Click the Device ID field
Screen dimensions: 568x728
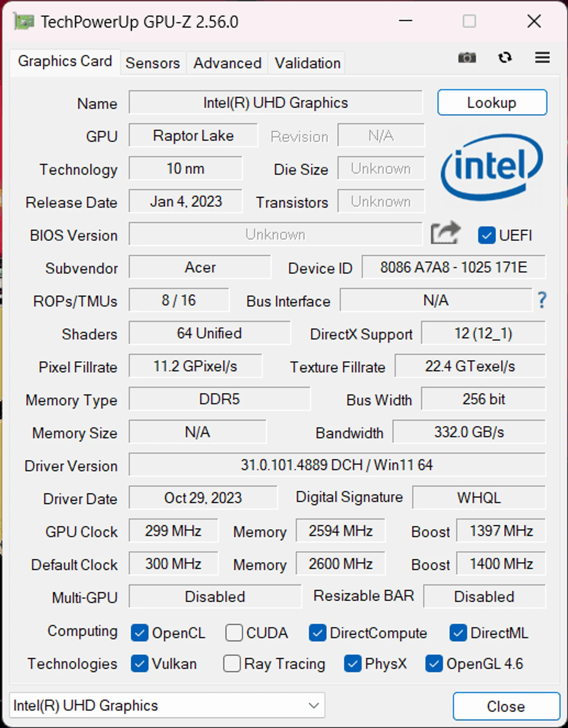tap(454, 267)
